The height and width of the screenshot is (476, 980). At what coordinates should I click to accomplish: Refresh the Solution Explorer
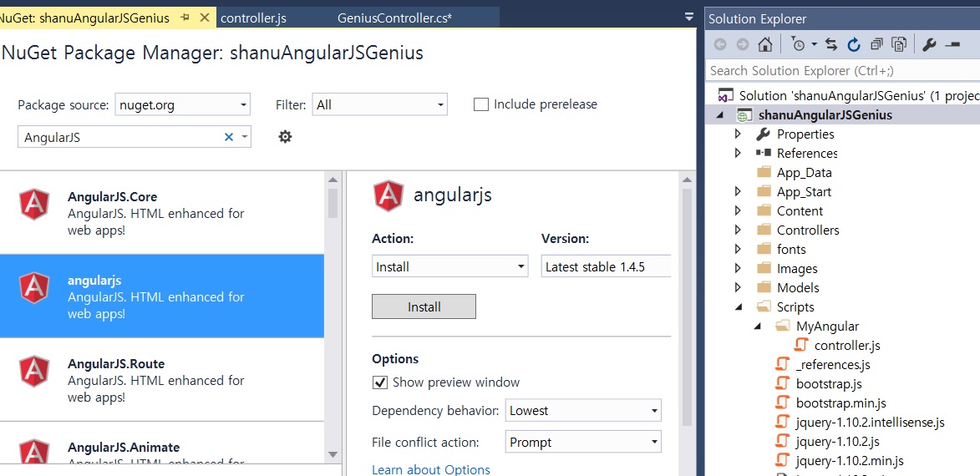854,44
